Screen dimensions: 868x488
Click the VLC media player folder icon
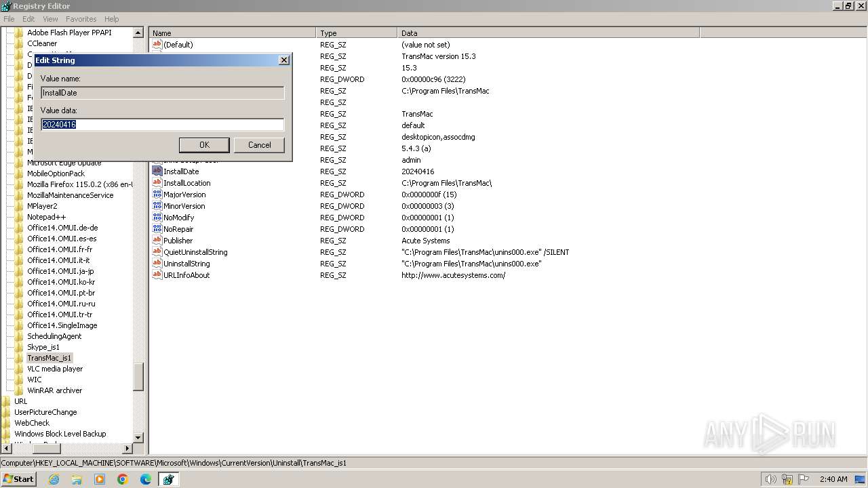point(19,369)
